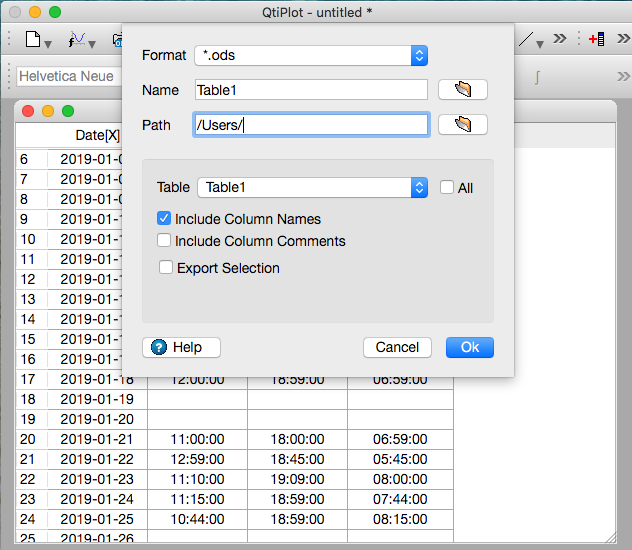Uncheck Include Column Names
632x550 pixels.
pyautogui.click(x=164, y=219)
